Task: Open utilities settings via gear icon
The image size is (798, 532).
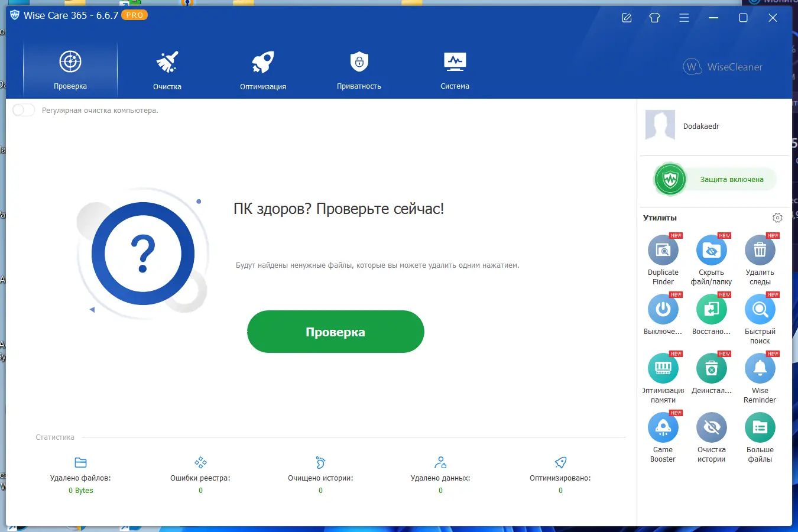Action: pyautogui.click(x=777, y=218)
